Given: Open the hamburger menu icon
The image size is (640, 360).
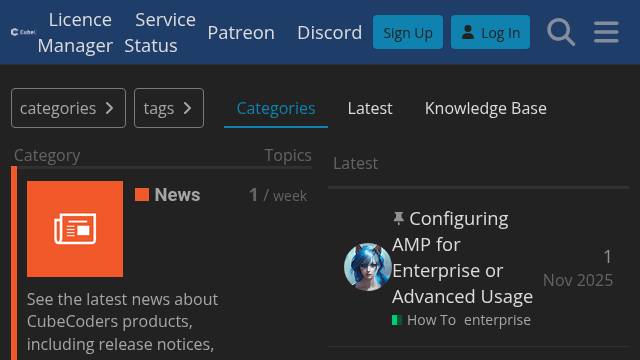Looking at the screenshot, I should (606, 32).
